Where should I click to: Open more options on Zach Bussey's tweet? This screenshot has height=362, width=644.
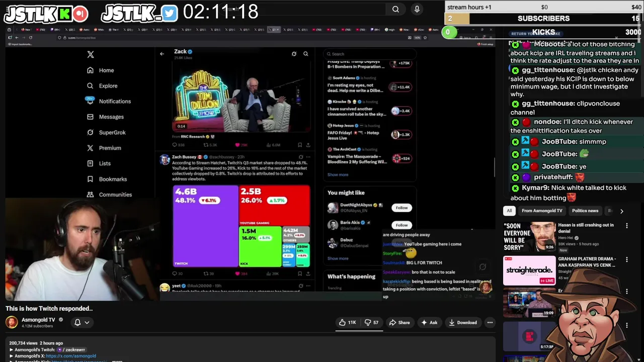coord(308,157)
